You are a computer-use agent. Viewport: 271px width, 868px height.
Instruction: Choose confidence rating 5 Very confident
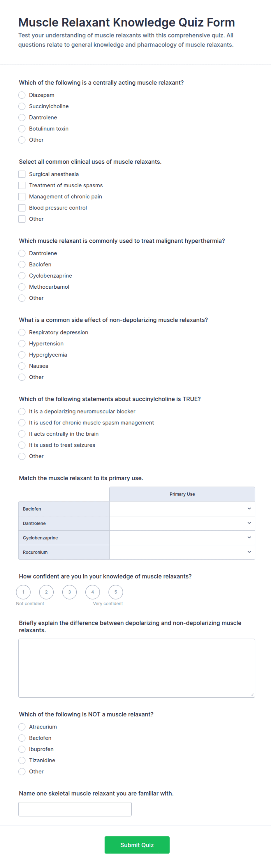(116, 592)
